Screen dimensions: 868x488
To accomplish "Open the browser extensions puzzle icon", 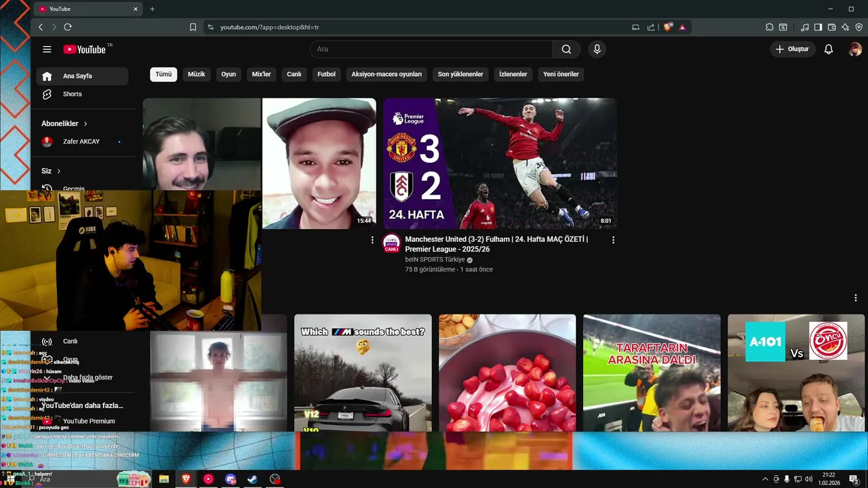I will click(769, 27).
